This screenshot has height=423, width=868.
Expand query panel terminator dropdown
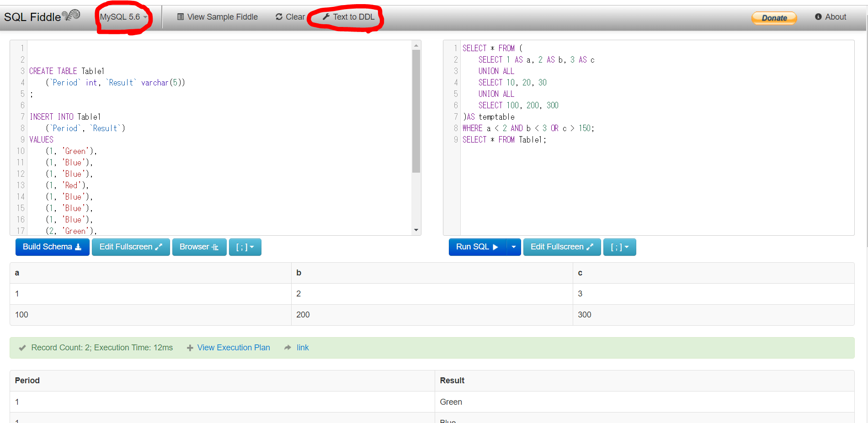click(x=619, y=247)
